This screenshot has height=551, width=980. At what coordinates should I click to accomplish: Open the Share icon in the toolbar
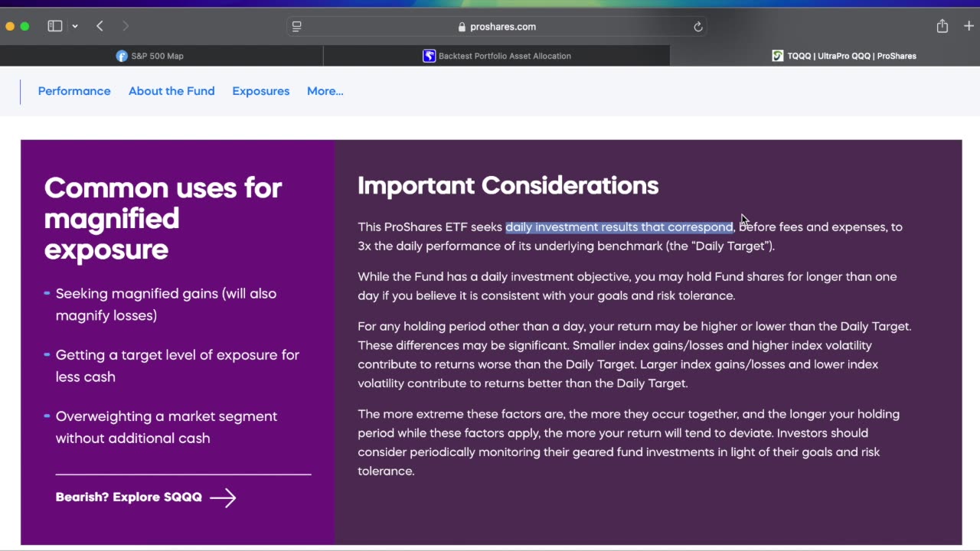942,26
